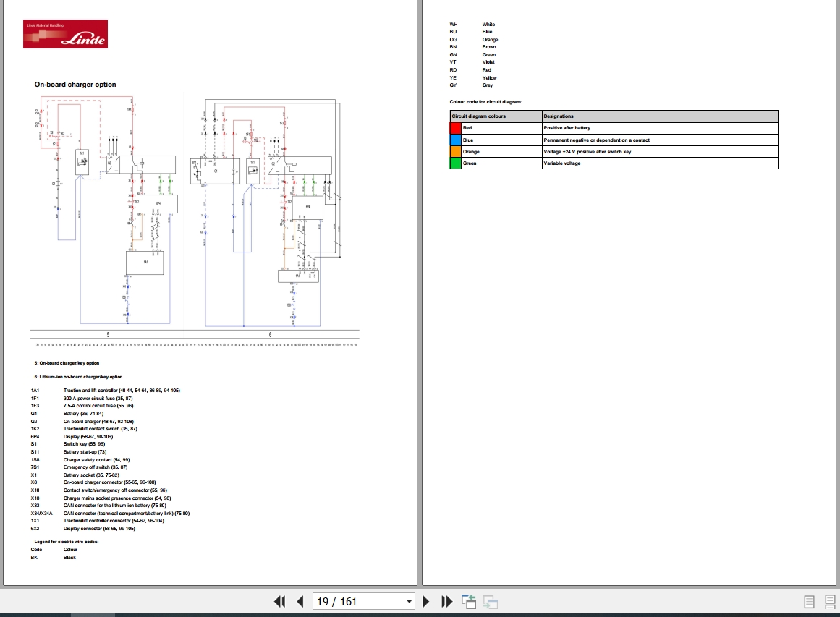Click the 'X1 Battery socket' row

pos(75,475)
